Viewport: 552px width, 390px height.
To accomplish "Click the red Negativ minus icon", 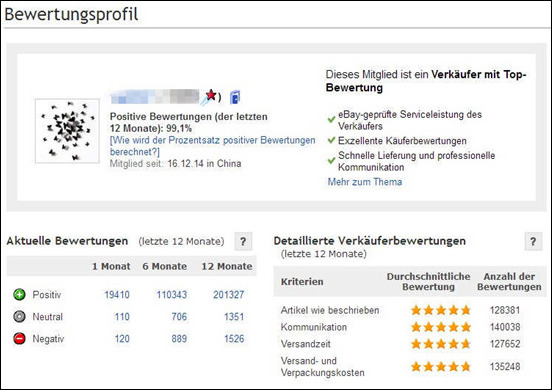I will pyautogui.click(x=19, y=339).
